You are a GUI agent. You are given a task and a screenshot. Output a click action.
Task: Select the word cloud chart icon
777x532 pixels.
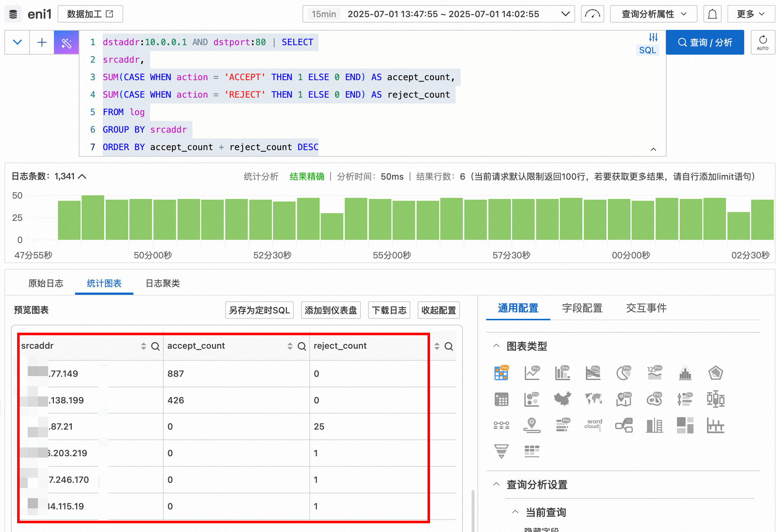(593, 425)
